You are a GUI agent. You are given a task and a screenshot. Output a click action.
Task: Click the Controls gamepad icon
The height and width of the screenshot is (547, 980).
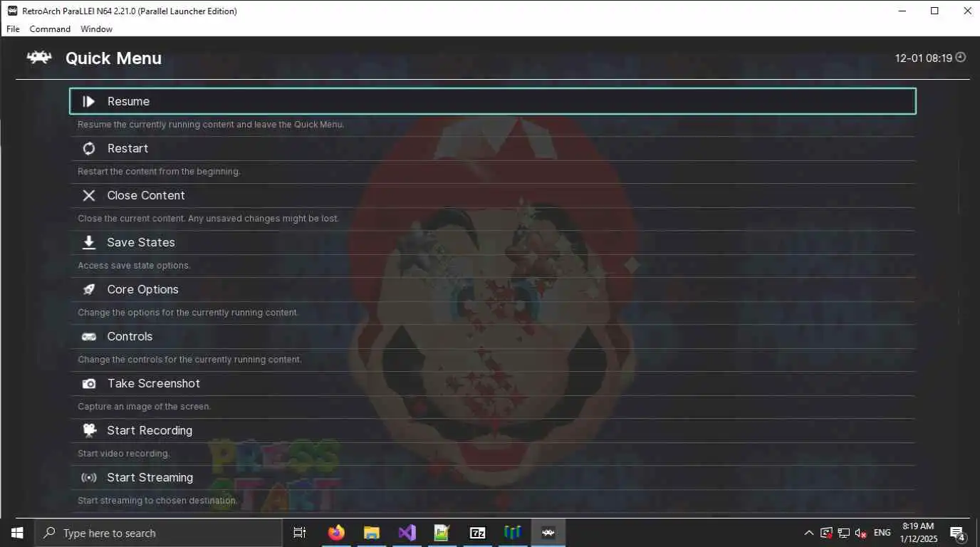(89, 336)
